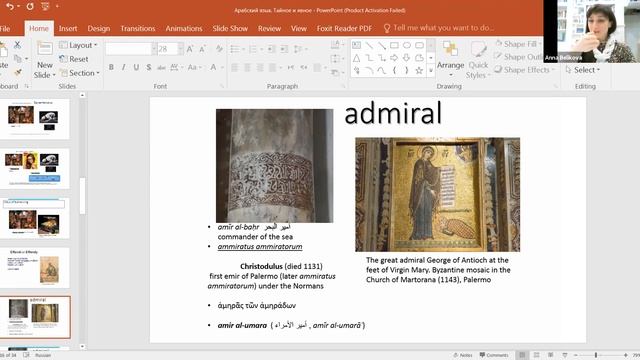The image size is (640, 360).
Task: Click the Clear All Formatting icon
Action: pos(219,49)
